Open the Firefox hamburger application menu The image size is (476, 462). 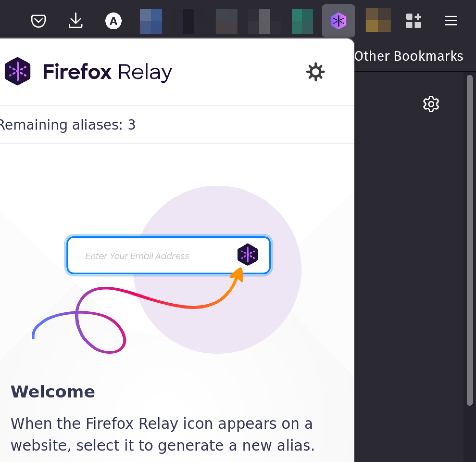[451, 21]
